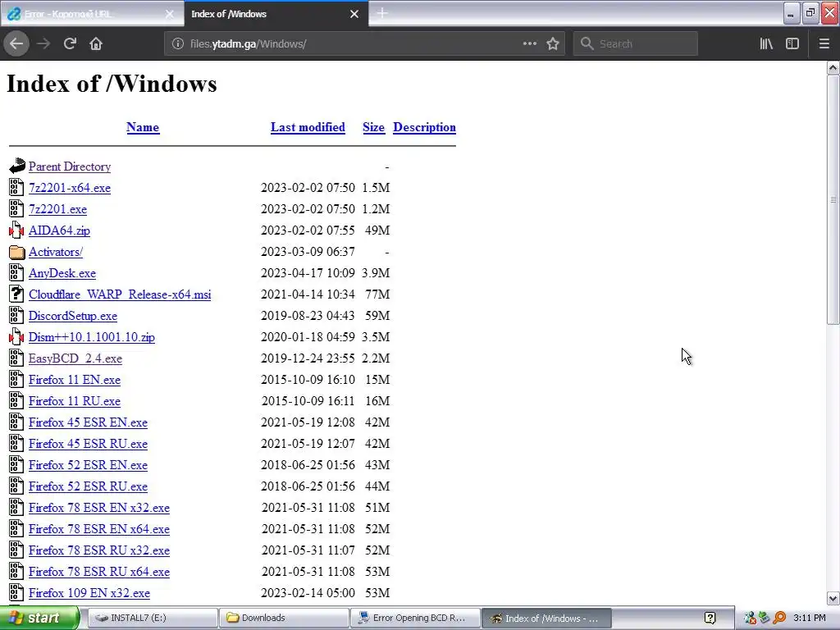
Task: Click scrollbar down arrow on page
Action: (x=833, y=598)
